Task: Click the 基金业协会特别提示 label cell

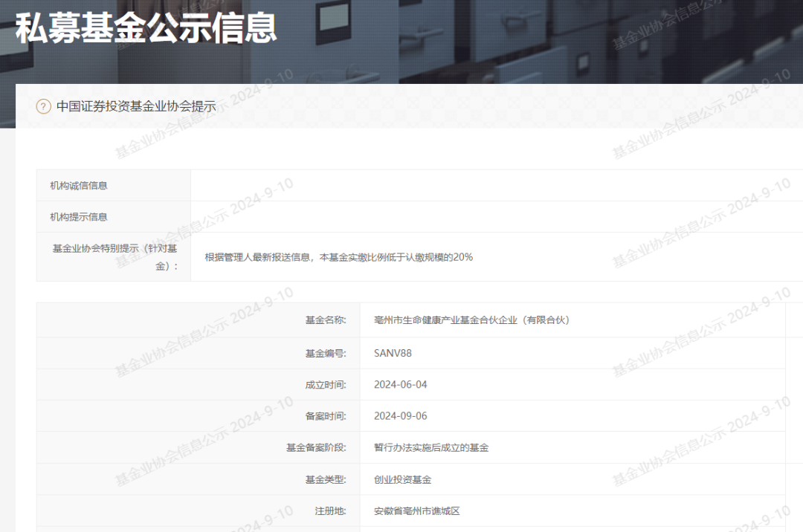Action: pos(115,257)
